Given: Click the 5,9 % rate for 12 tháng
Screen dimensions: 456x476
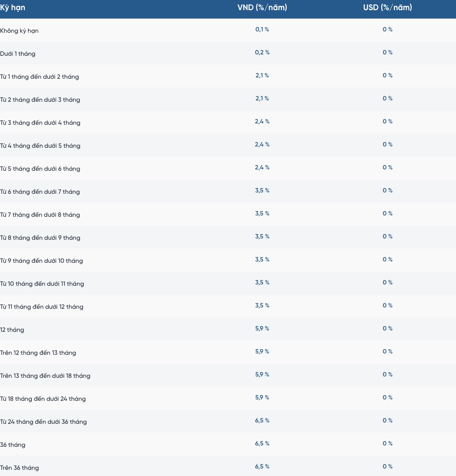Looking at the screenshot, I should point(262,328).
